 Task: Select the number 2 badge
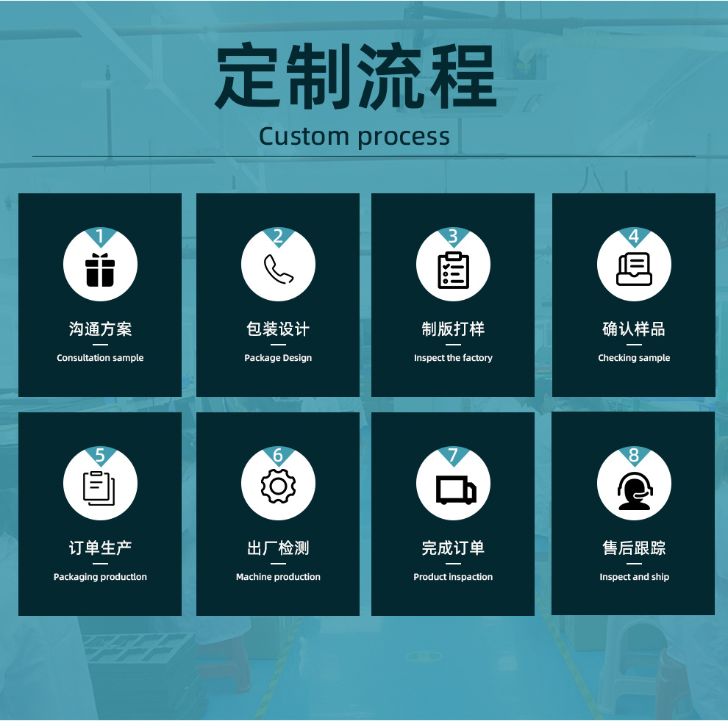278,237
